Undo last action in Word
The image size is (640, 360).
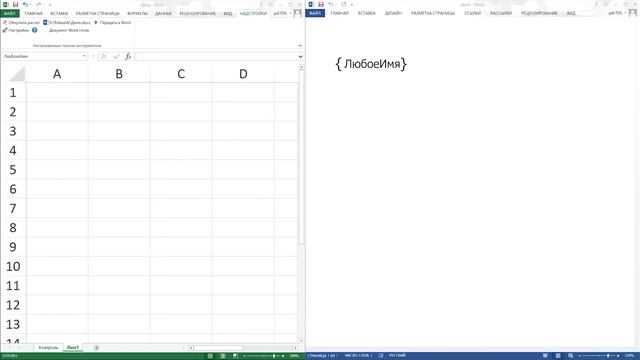coord(331,4)
